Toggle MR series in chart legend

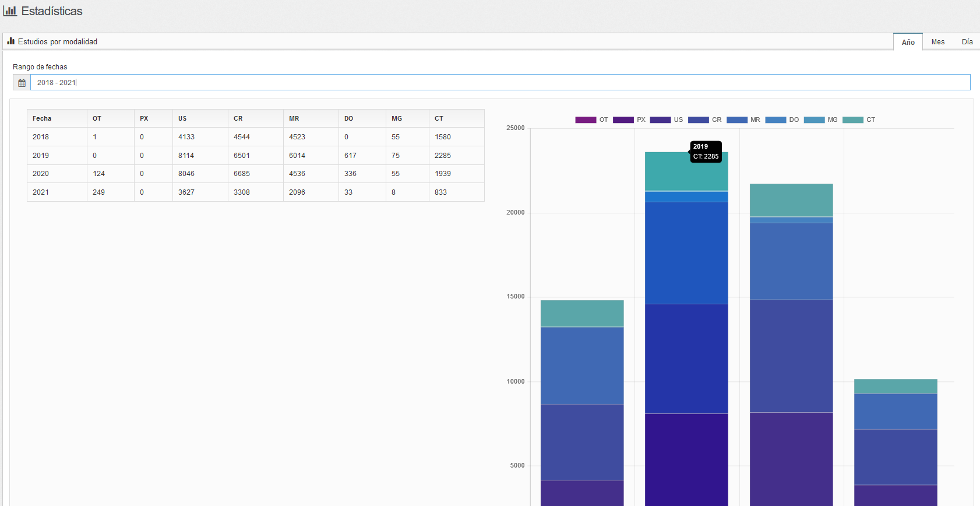743,120
